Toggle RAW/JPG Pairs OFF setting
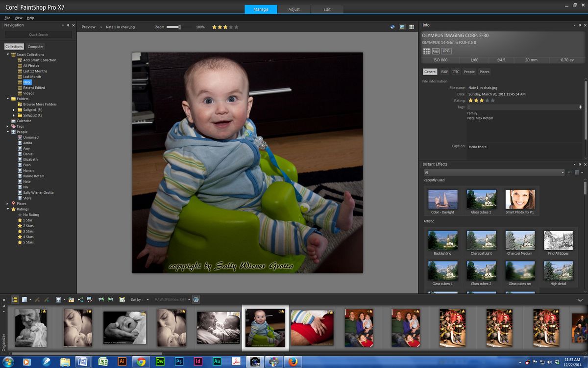The height and width of the screenshot is (368, 588). pyautogui.click(x=172, y=299)
